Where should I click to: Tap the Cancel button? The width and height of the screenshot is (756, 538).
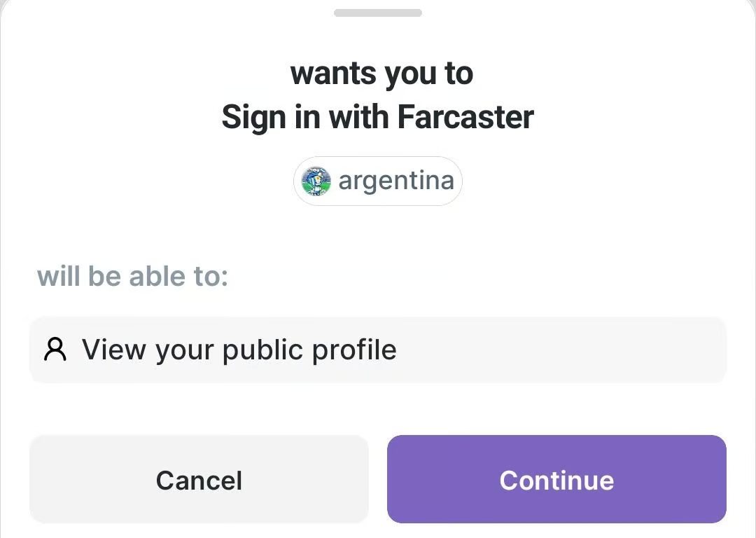(199, 479)
